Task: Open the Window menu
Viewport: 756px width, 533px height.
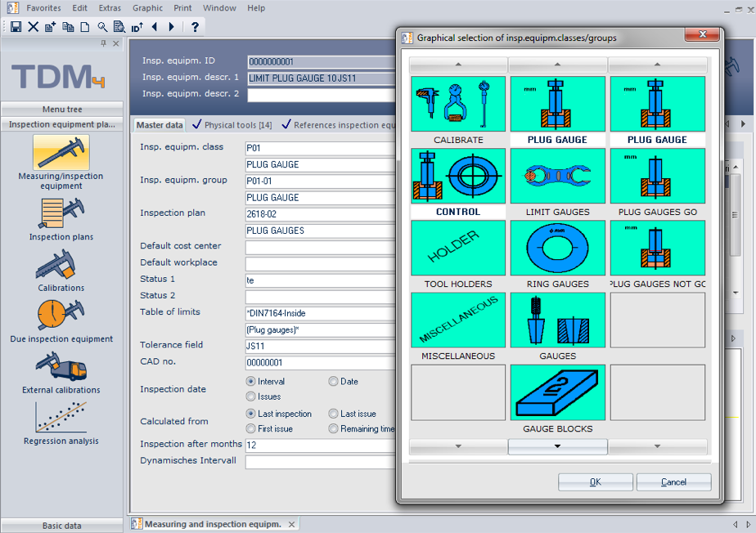Action: [x=219, y=8]
